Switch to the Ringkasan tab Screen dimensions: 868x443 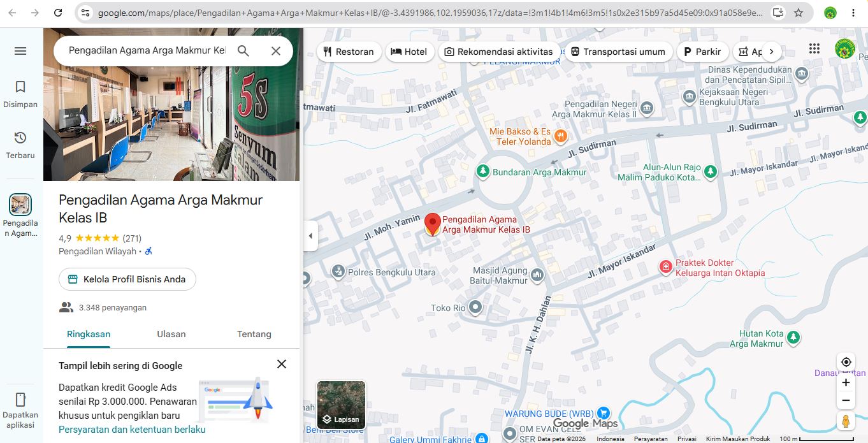[89, 334]
